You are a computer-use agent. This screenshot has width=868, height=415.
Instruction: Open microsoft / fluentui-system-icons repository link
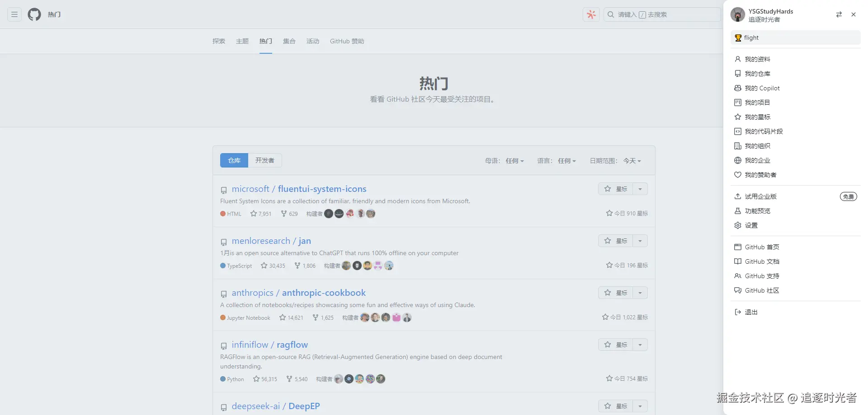point(299,189)
